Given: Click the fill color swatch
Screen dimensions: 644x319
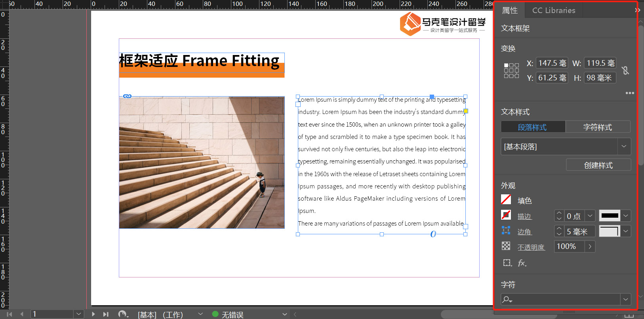Looking at the screenshot, I should [x=506, y=199].
